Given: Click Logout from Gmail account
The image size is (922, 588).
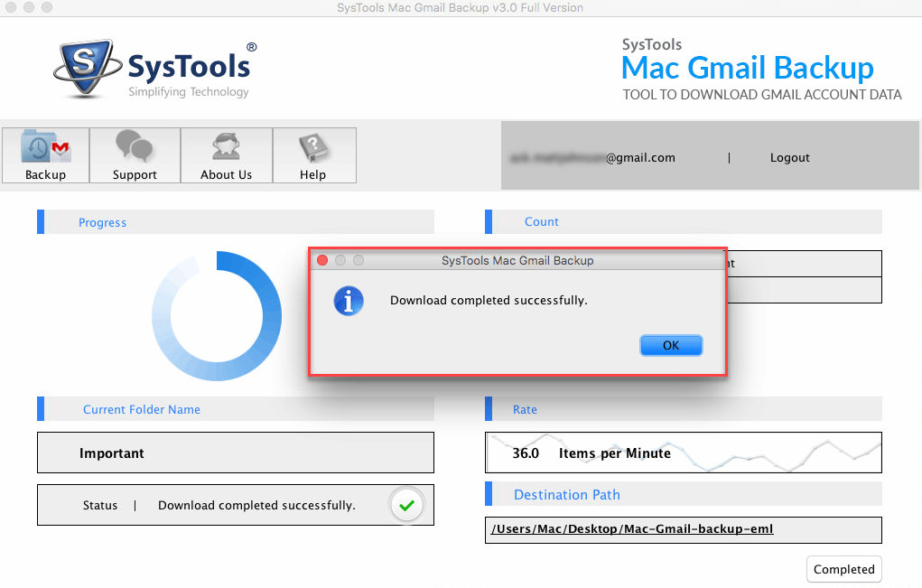Looking at the screenshot, I should pyautogui.click(x=789, y=157).
